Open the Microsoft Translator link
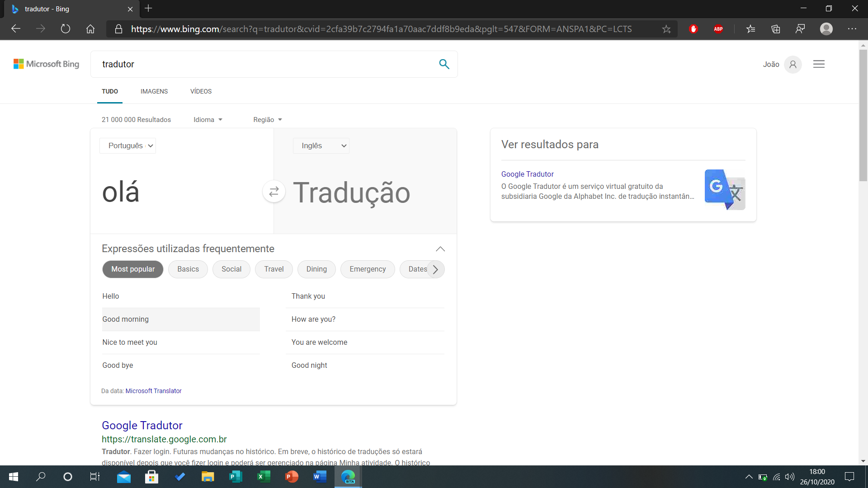868x488 pixels. point(153,391)
